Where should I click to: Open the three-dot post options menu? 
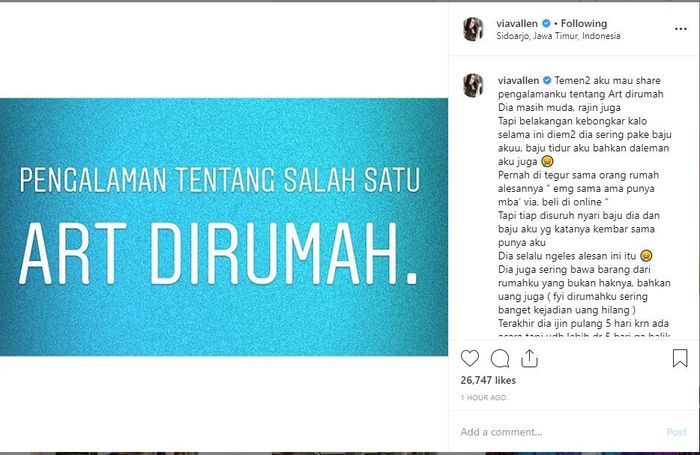coord(680,29)
